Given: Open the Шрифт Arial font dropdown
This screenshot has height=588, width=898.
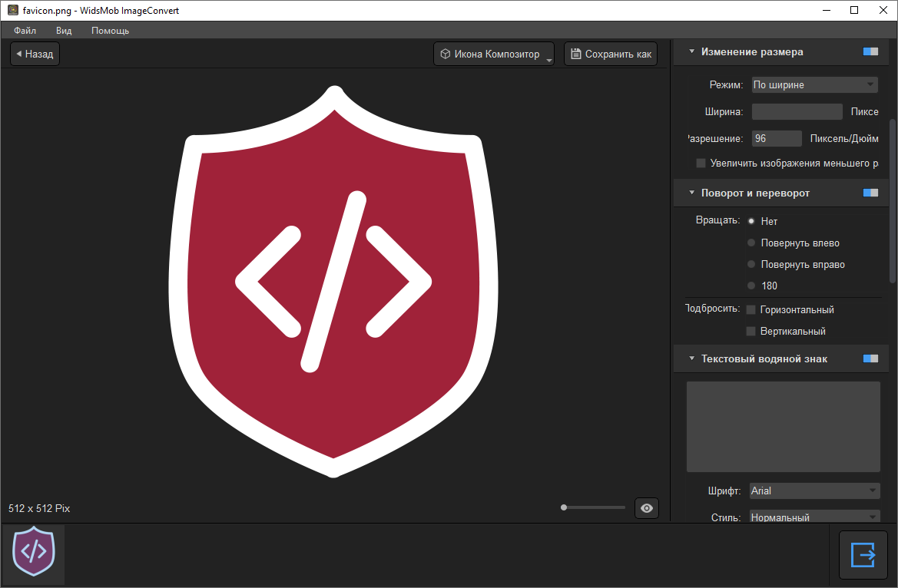Looking at the screenshot, I should coord(814,491).
